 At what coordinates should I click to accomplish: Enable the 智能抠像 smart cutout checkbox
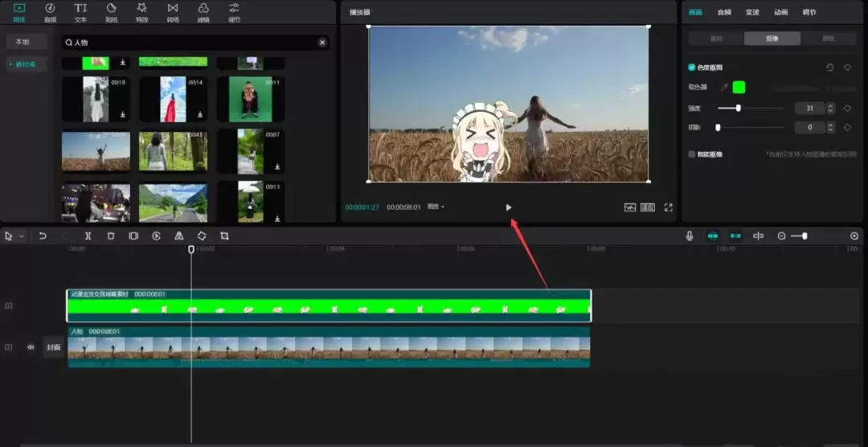tap(692, 154)
